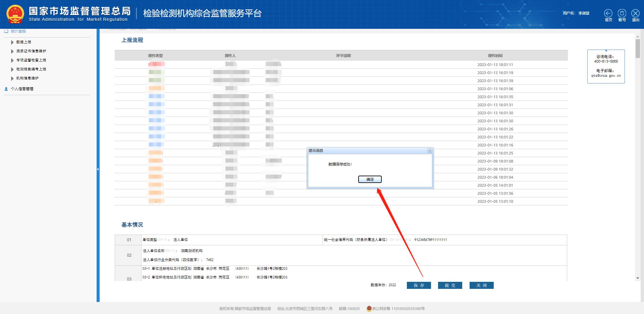Click the 统计直报 monitor icon

click(x=6, y=31)
